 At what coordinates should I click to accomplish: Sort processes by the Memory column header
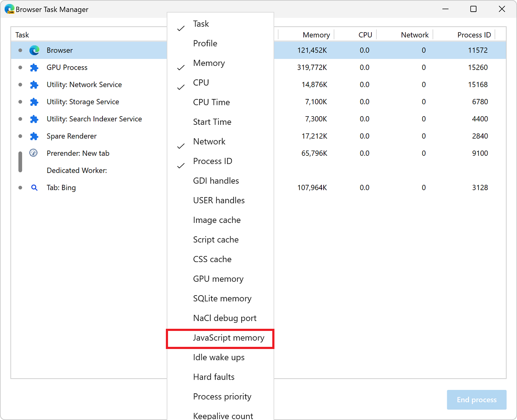316,34
